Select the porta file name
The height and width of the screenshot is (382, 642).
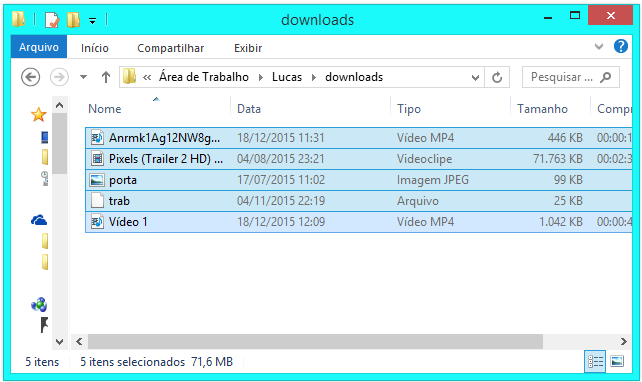click(123, 180)
